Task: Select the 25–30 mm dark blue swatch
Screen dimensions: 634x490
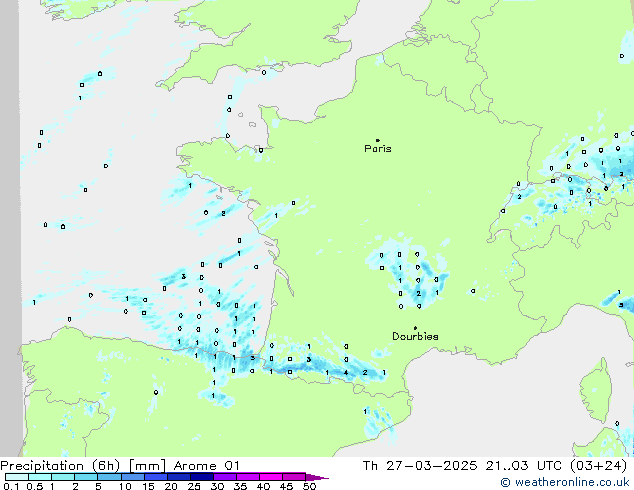Action: (202, 477)
